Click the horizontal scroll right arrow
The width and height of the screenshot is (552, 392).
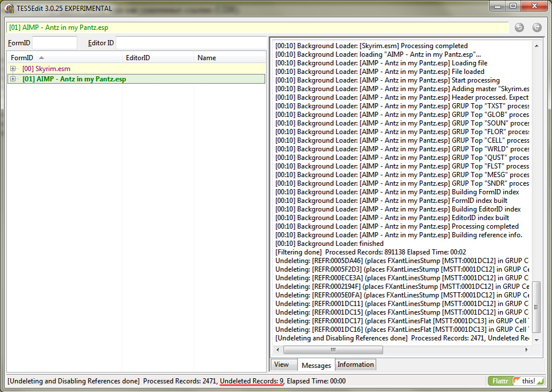(527, 350)
